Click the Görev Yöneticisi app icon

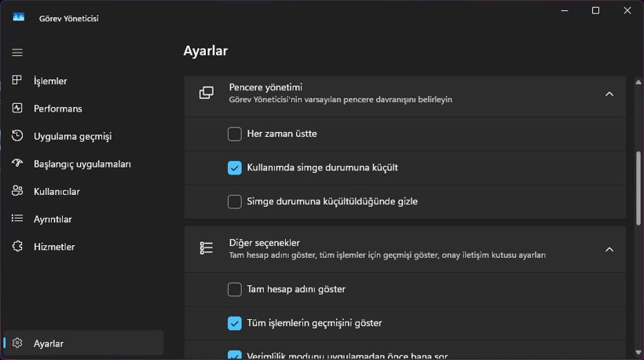(19, 17)
